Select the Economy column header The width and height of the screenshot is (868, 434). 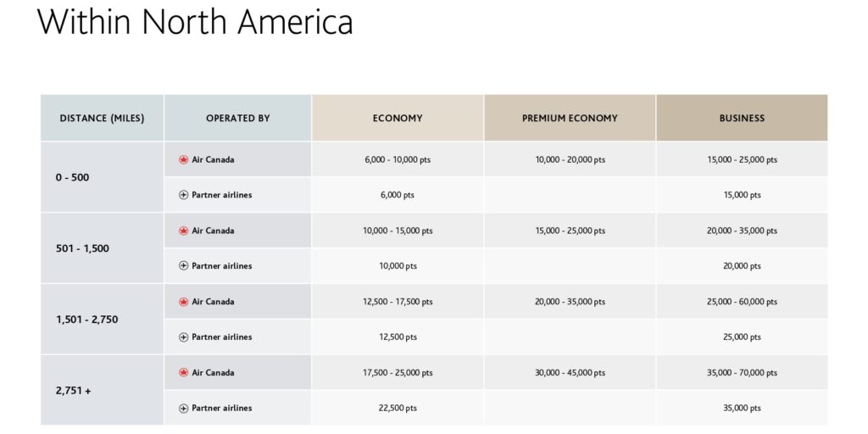[x=398, y=119]
